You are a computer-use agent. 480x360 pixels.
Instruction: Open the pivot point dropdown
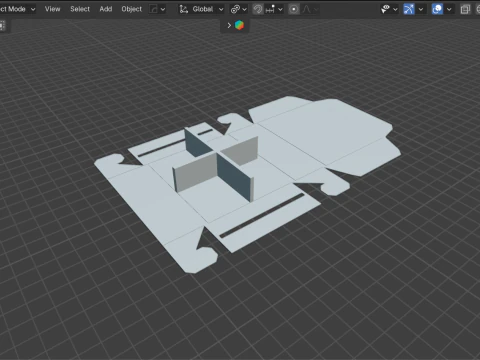point(239,9)
